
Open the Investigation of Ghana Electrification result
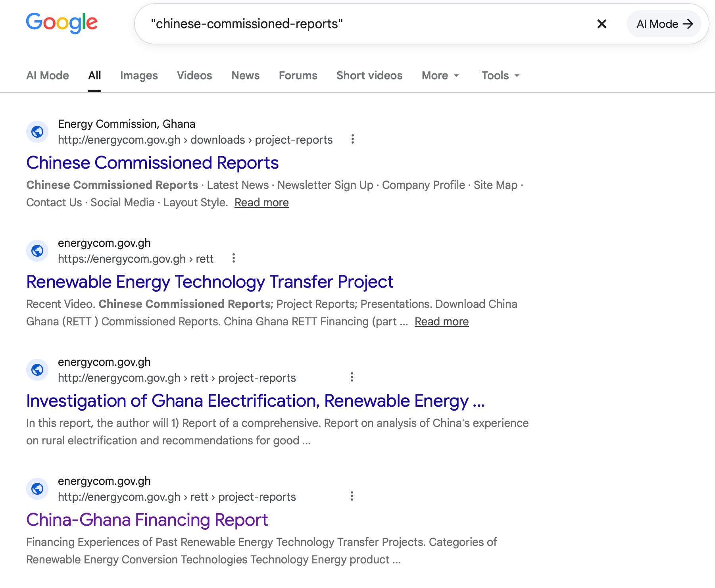[x=256, y=401]
